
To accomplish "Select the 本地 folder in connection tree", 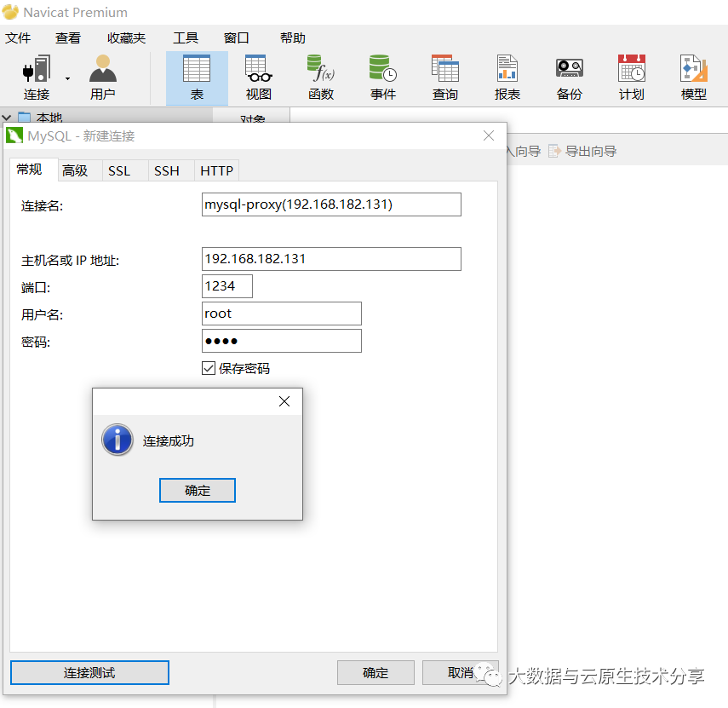I will [x=40, y=118].
